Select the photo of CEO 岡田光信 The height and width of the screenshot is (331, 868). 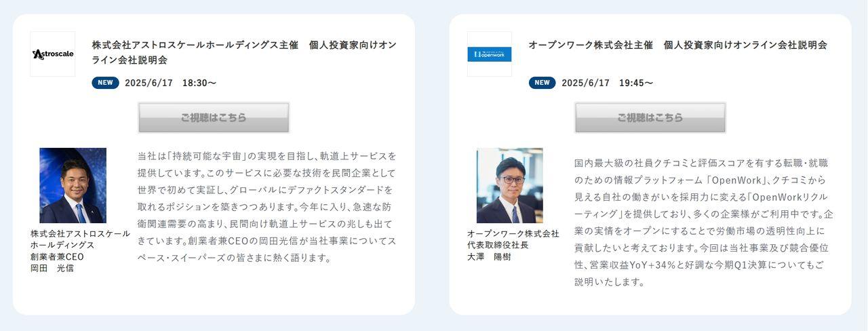pyautogui.click(x=73, y=185)
